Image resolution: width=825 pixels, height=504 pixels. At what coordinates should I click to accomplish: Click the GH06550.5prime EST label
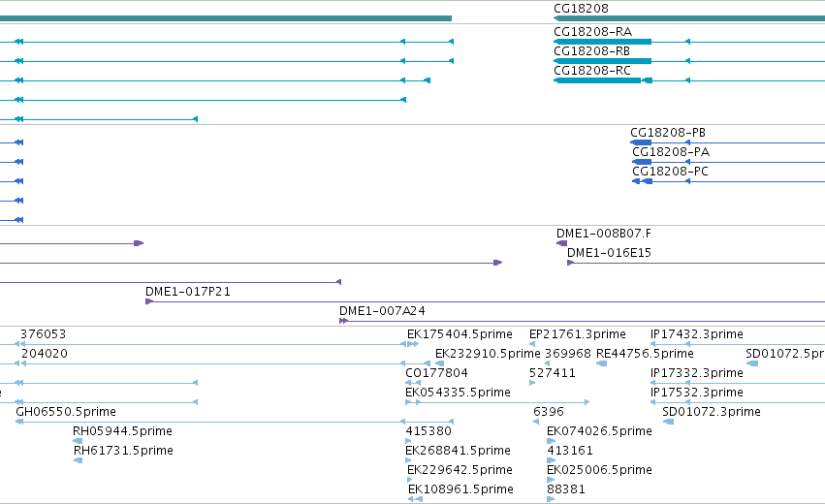66,411
